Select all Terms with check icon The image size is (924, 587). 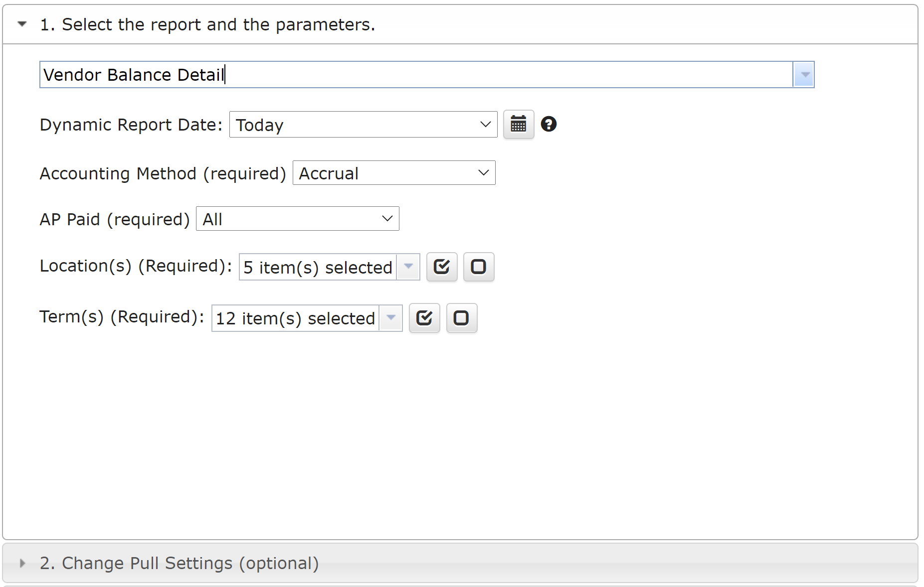pos(424,318)
